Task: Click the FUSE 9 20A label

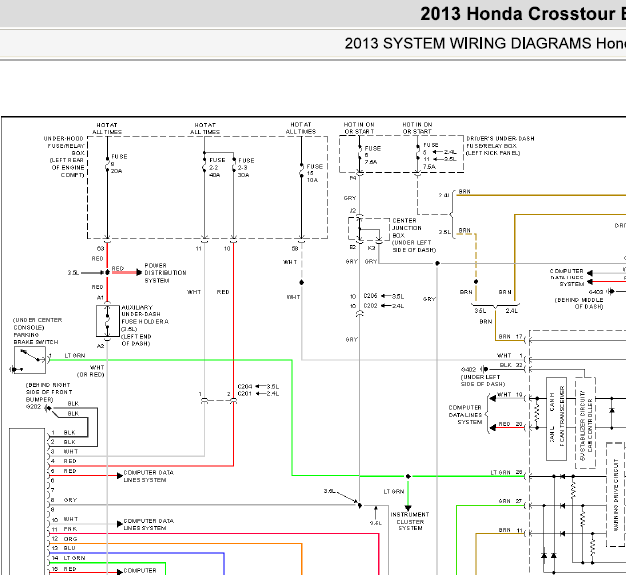Action: point(119,164)
